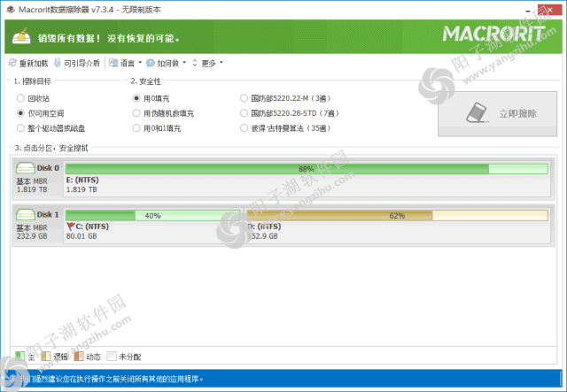Click the Disk 1 label
567x392 pixels.
coord(48,215)
